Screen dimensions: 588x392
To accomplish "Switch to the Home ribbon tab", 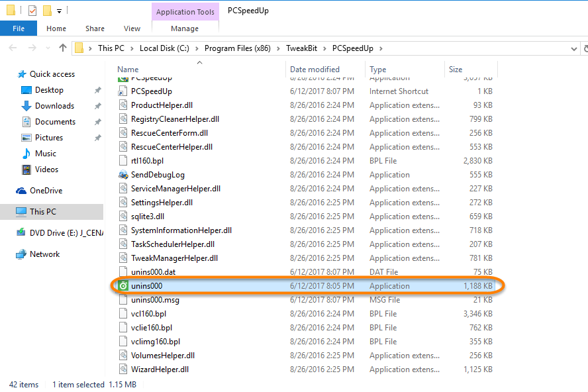I will point(56,28).
